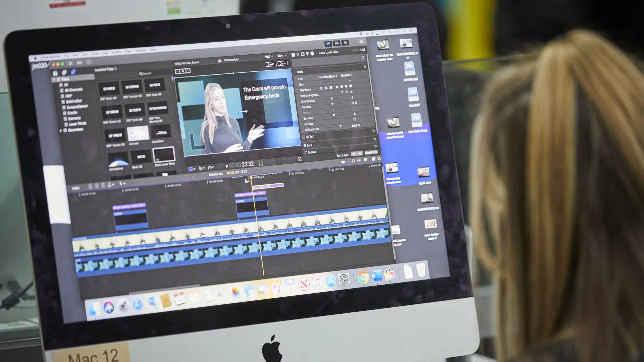644x362 pixels.
Task: Open the Titles and Generators sidebar icon
Action: [73, 72]
